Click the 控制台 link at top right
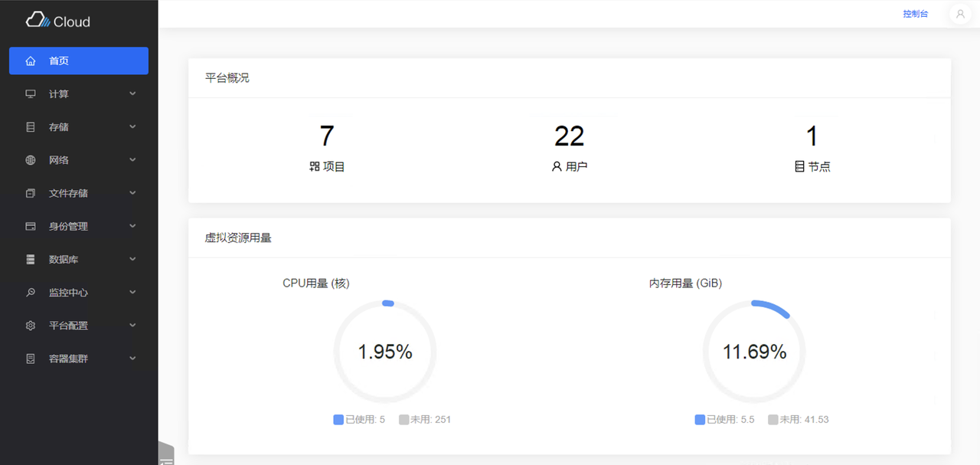This screenshot has height=465, width=980. pos(916,13)
